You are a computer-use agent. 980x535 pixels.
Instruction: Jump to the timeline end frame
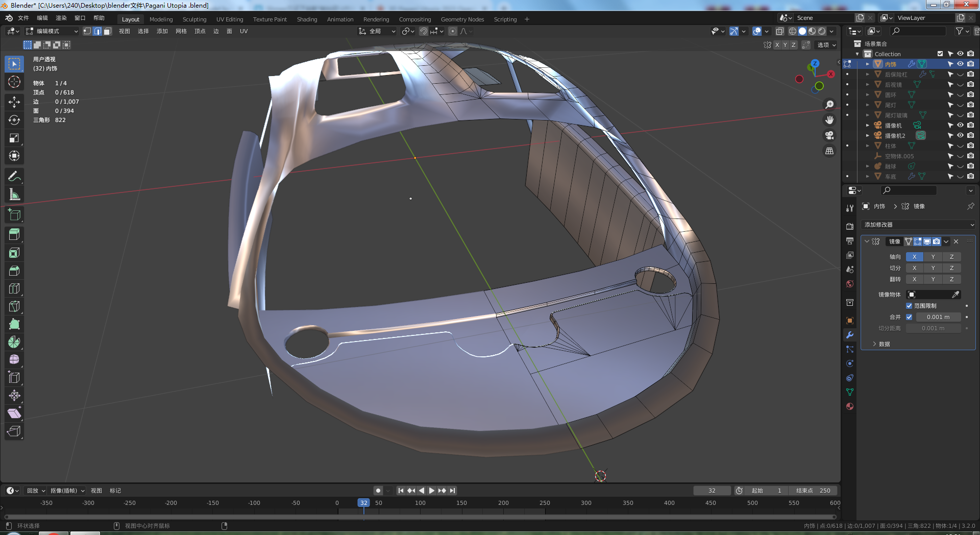pos(452,491)
